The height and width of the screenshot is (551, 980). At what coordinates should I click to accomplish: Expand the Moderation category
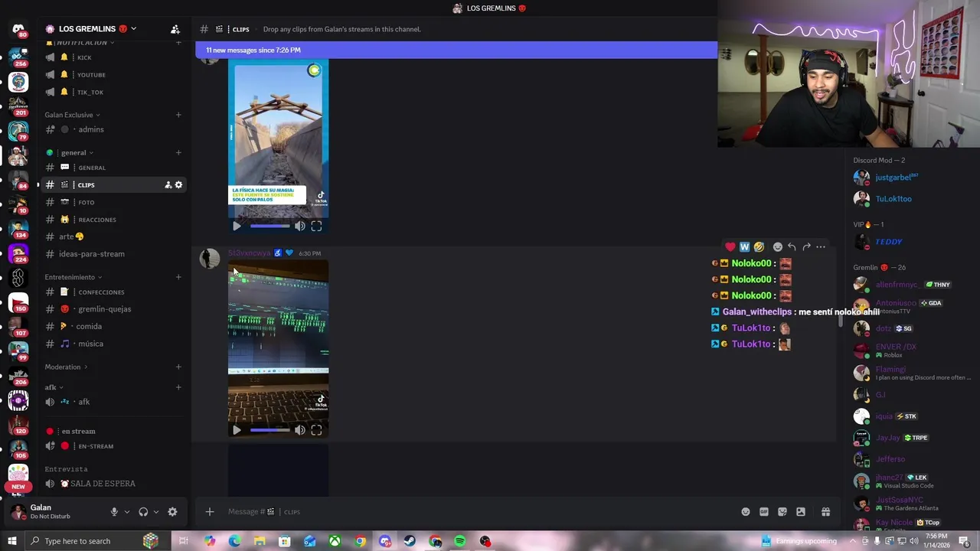click(x=66, y=367)
